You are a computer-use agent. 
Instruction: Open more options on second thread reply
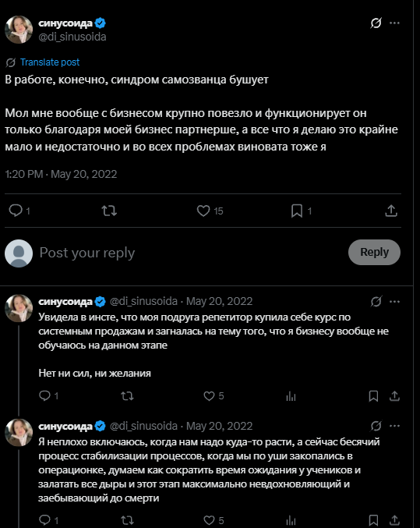394,426
